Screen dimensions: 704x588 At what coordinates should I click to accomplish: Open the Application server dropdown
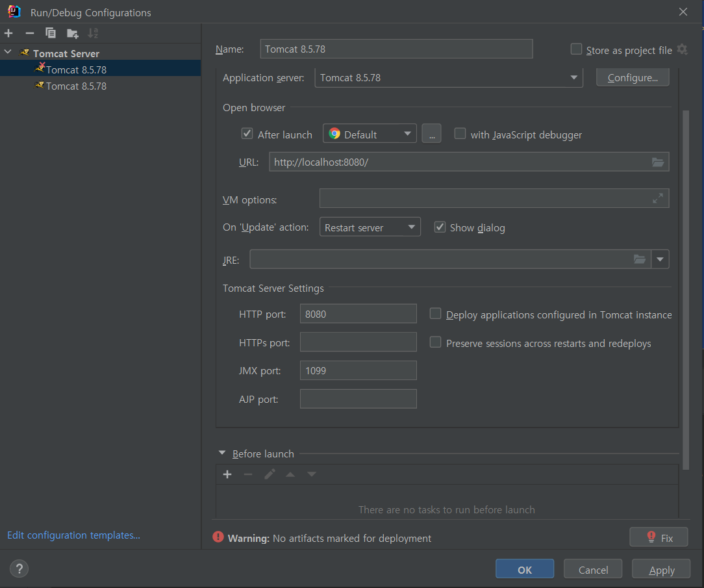449,78
